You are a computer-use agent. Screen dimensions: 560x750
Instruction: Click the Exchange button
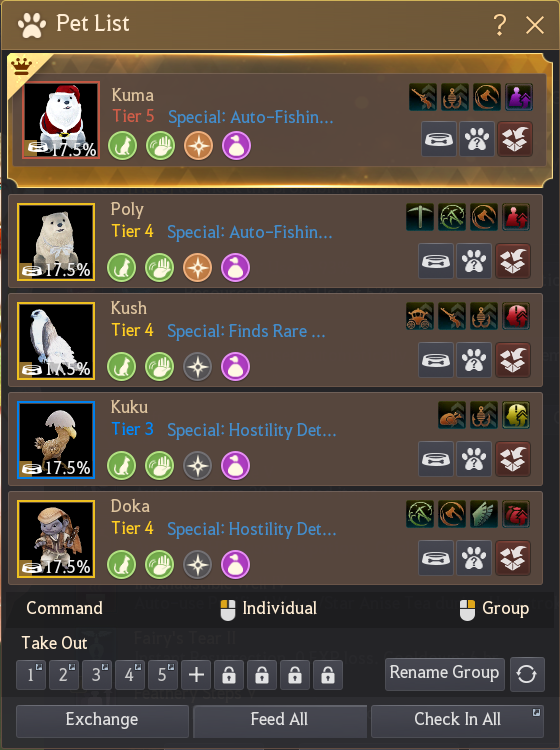click(102, 720)
